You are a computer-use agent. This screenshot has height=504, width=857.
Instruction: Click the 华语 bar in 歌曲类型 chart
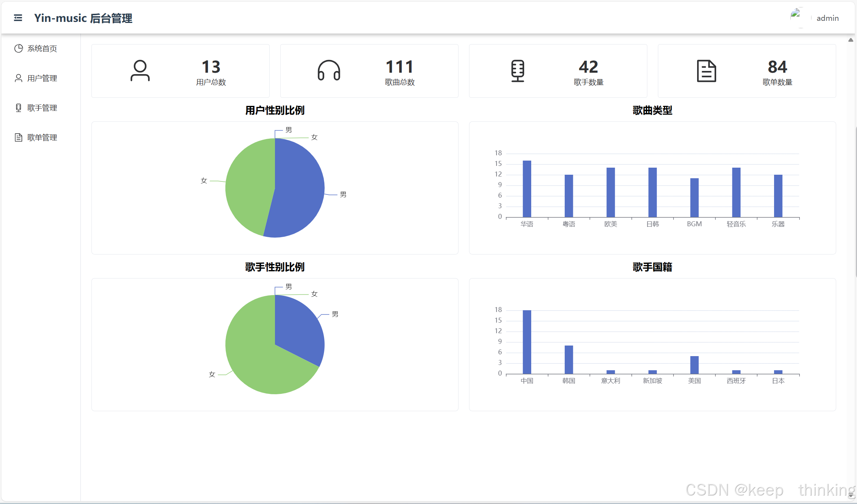coord(527,189)
